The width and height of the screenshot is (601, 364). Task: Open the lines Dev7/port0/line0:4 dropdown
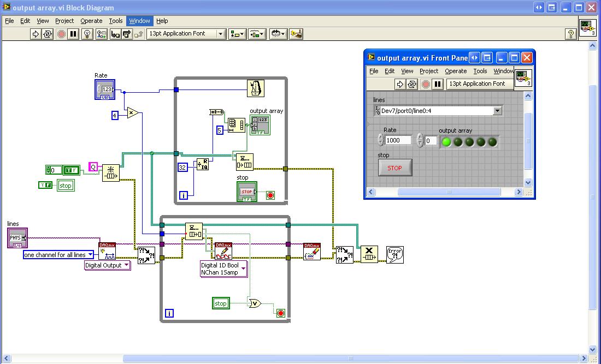(498, 111)
